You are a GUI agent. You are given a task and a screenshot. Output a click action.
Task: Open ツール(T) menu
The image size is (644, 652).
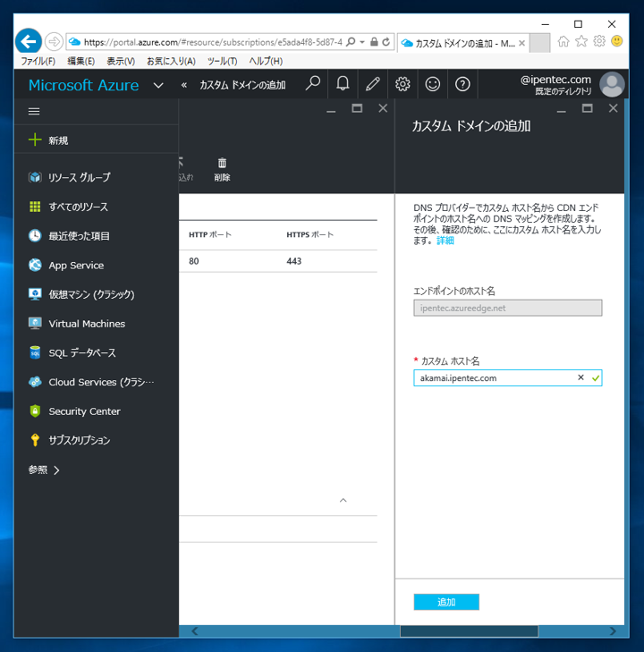click(222, 61)
